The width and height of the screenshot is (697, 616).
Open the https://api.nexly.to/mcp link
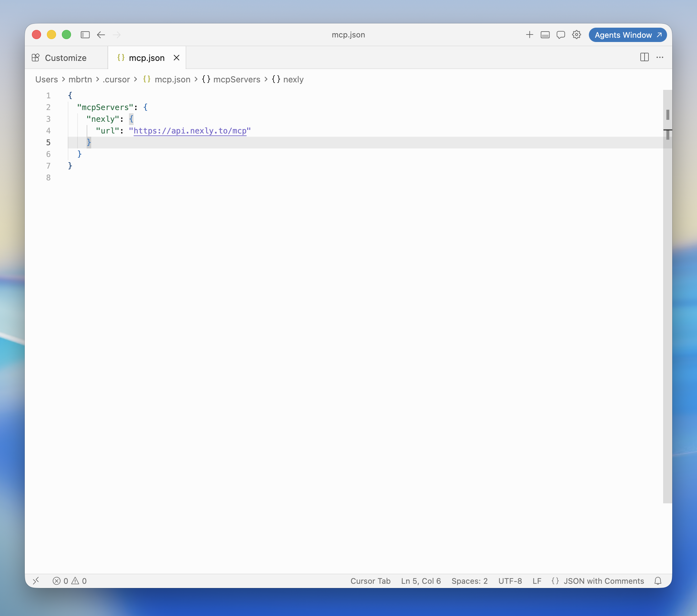coord(190,131)
